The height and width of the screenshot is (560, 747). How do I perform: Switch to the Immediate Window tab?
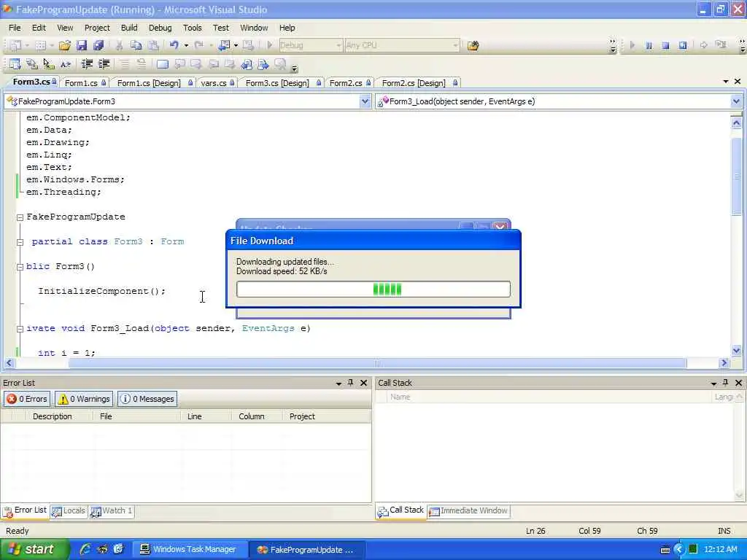click(469, 511)
